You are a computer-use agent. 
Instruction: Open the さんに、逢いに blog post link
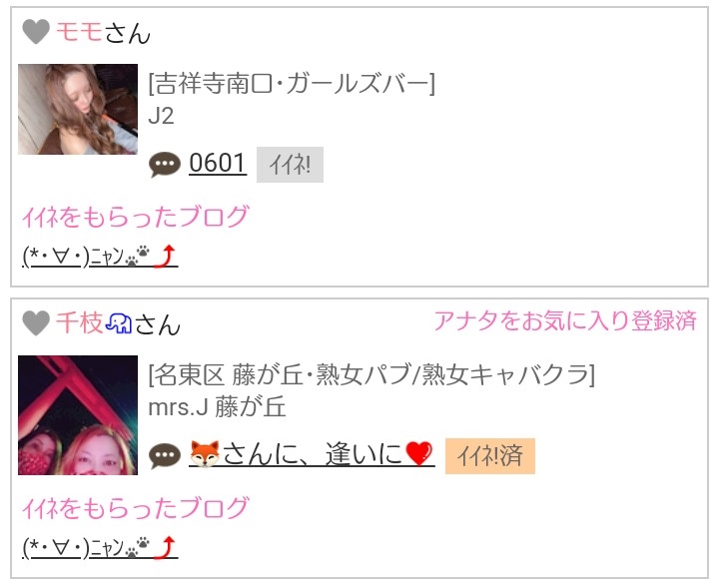click(312, 454)
